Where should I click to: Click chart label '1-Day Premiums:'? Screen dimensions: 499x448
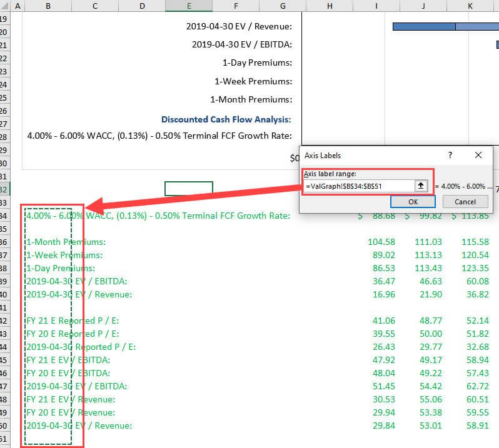pyautogui.click(x=257, y=62)
